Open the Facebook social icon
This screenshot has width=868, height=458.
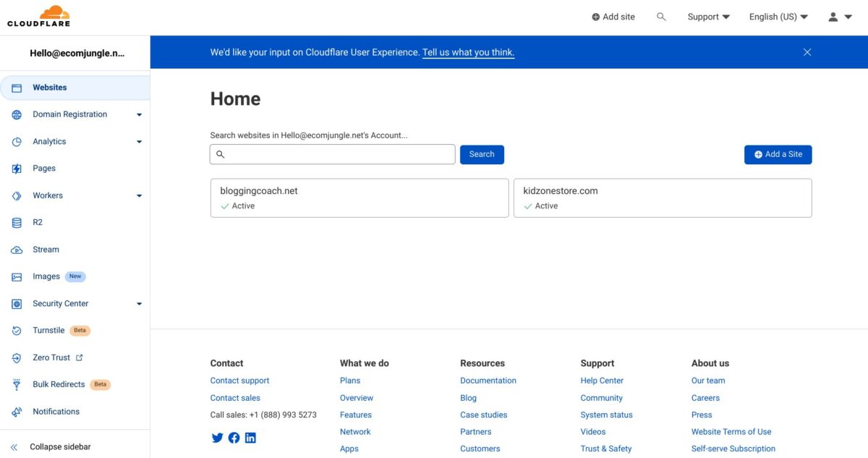point(234,438)
